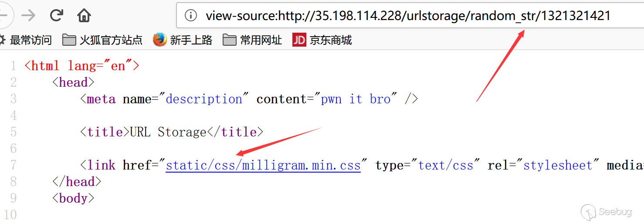
Task: Select the 京东商城 bookmark label
Action: coord(331,41)
